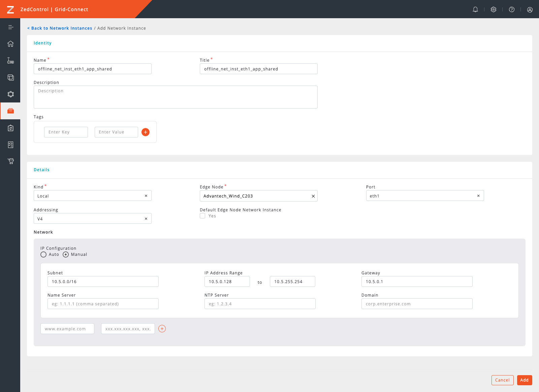Screen dimensions: 539x392
Task: Open the Edge App Instances sidebar icon
Action: pyautogui.click(x=11, y=78)
